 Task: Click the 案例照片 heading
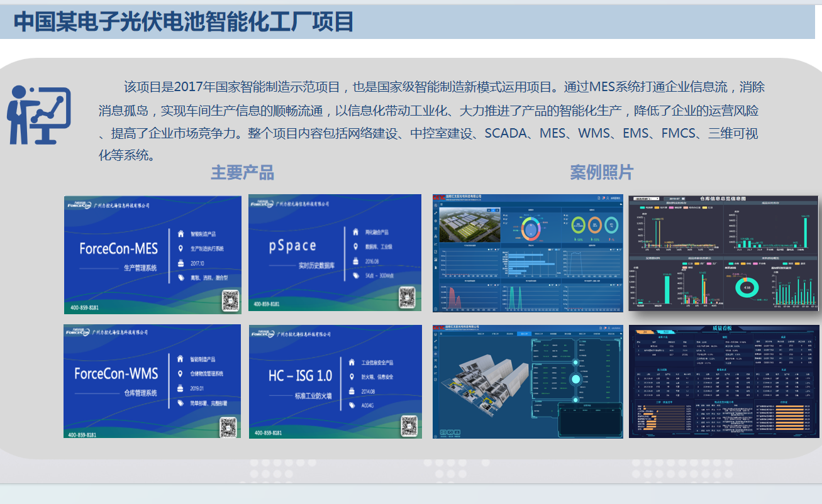pyautogui.click(x=602, y=172)
